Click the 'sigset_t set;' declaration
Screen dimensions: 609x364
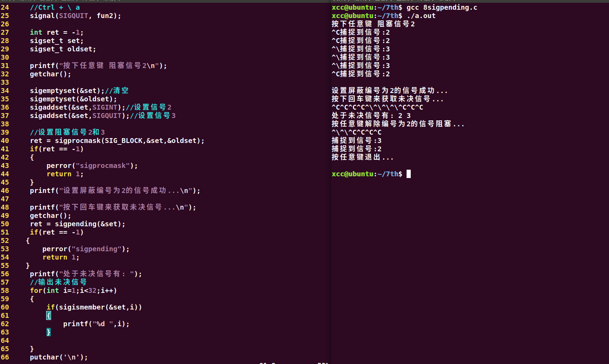coord(57,41)
